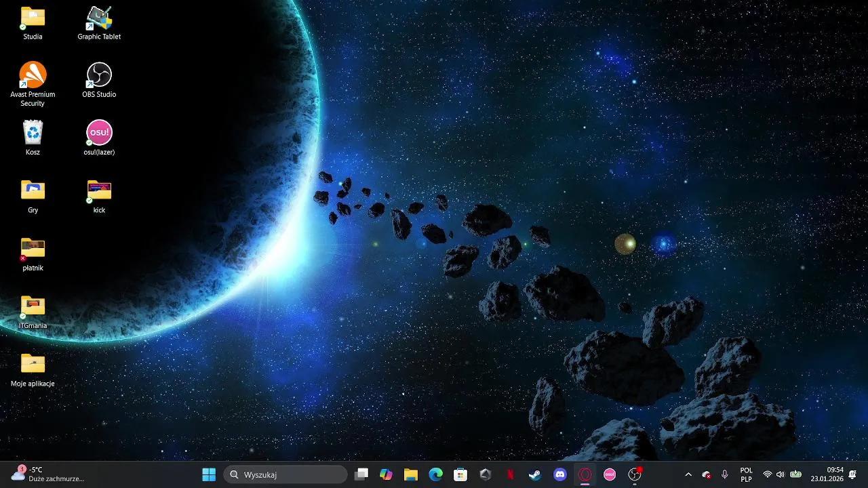Select the Moje aplikacje desktop folder

pos(33,370)
